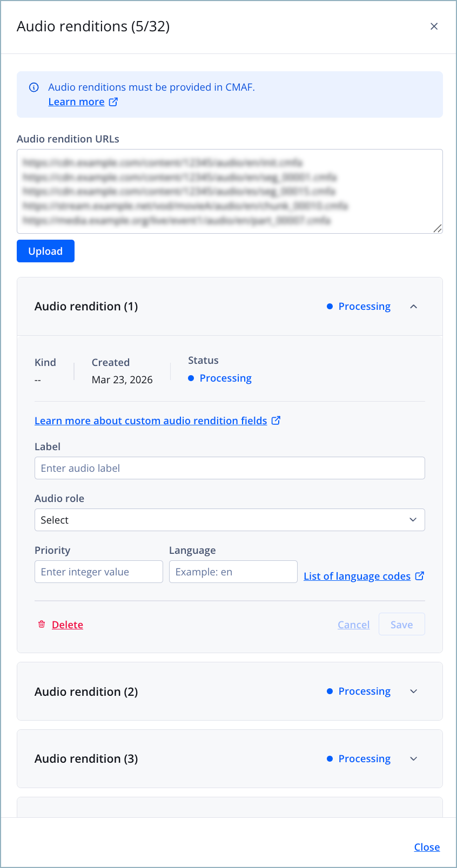457x868 pixels.
Task: Click Processing status on Audio rendition (2)
Action: click(359, 691)
